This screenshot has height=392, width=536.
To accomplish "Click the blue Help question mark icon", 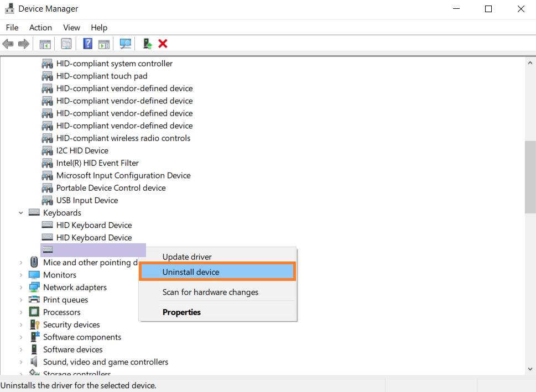I will [x=87, y=44].
